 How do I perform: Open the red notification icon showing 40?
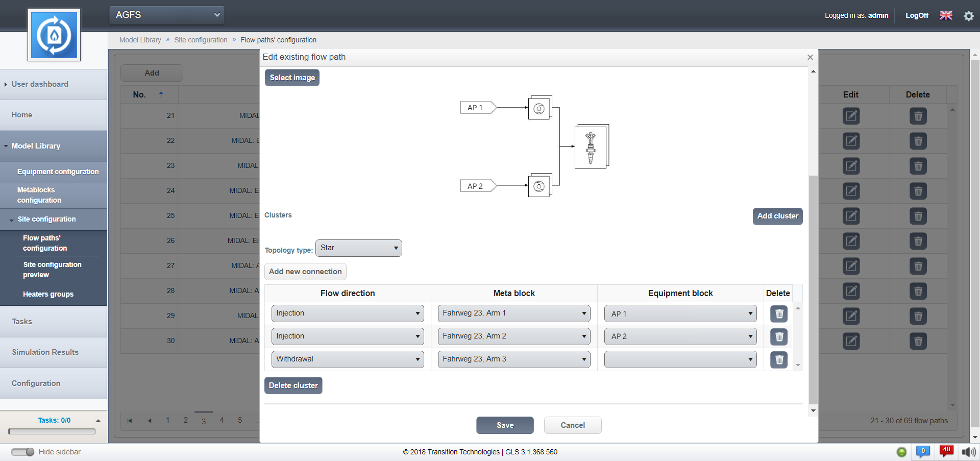pyautogui.click(x=946, y=451)
